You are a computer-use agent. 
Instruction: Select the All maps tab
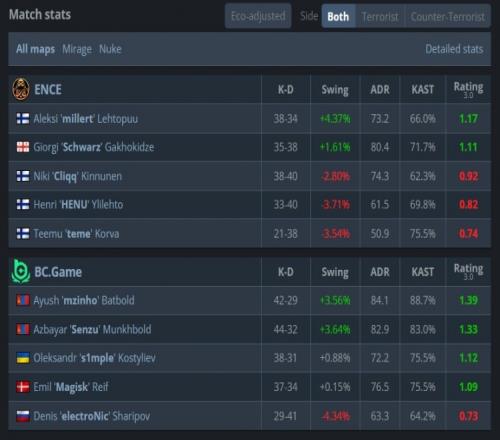point(36,49)
